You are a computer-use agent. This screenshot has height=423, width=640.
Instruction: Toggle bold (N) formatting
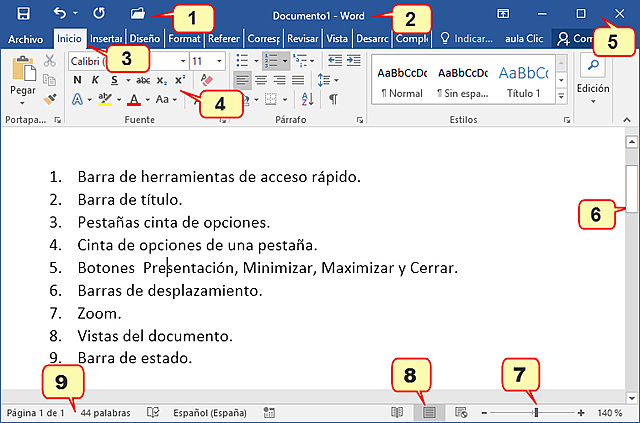77,80
